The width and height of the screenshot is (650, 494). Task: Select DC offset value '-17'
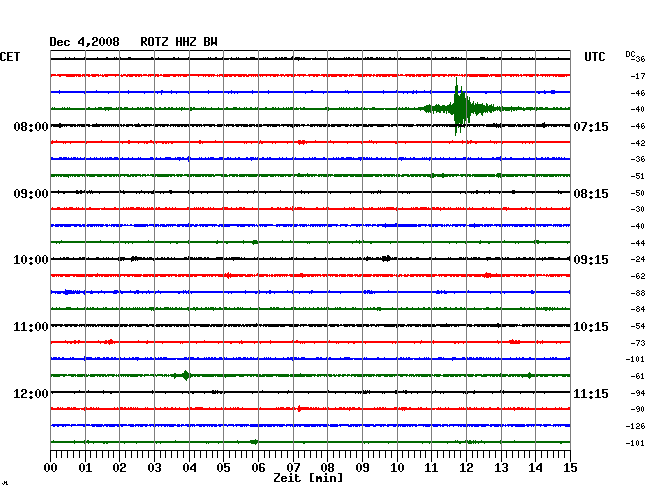click(638, 76)
